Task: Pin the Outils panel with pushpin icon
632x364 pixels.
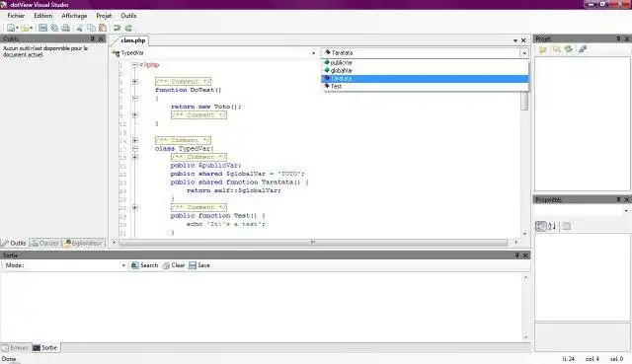Action: click(x=92, y=38)
